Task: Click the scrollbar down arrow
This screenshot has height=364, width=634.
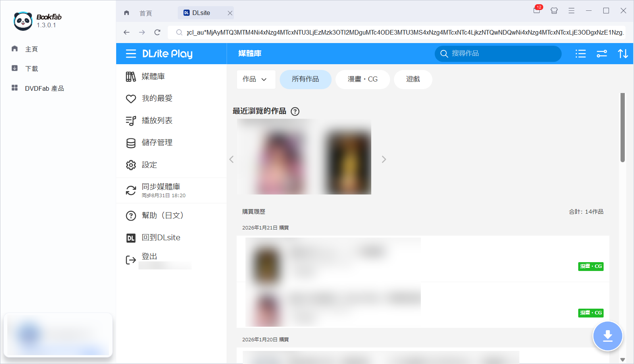Action: pos(622,360)
